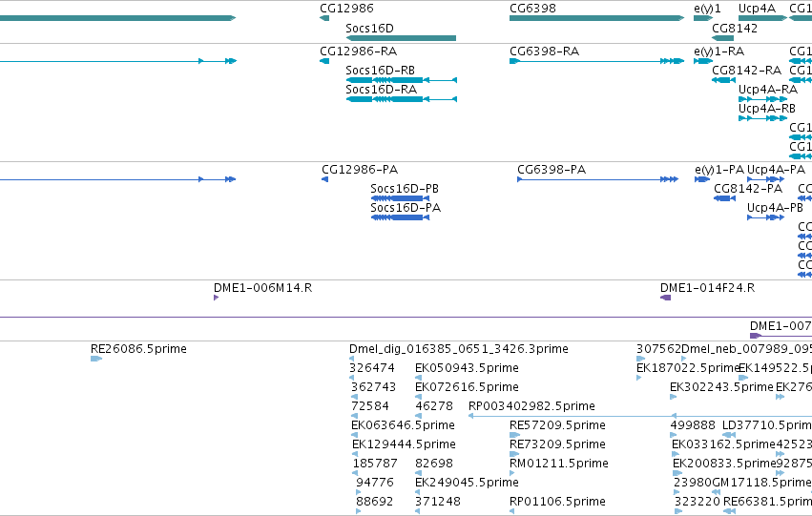Click the RE66381.5prime label
Screen dimensions: 812x516
[767, 502]
